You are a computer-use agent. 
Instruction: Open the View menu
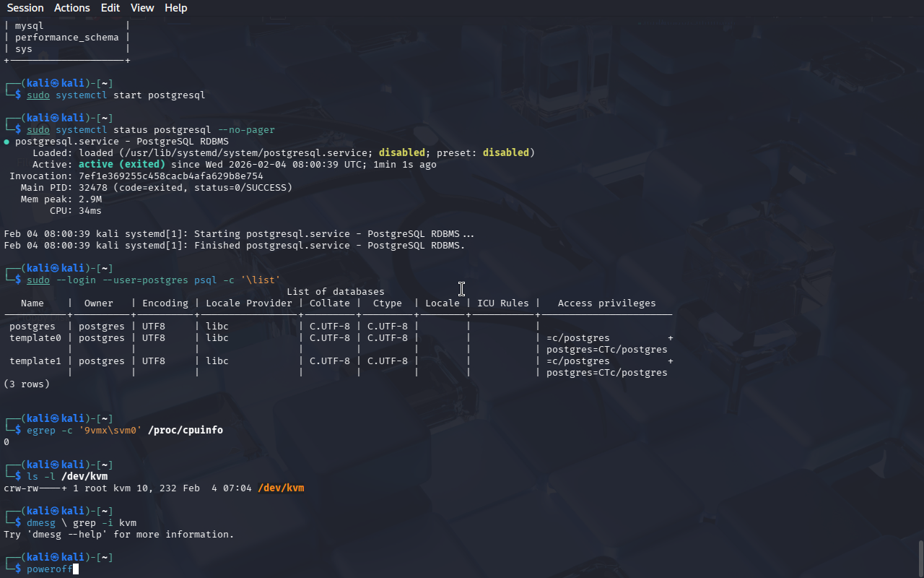pyautogui.click(x=142, y=8)
